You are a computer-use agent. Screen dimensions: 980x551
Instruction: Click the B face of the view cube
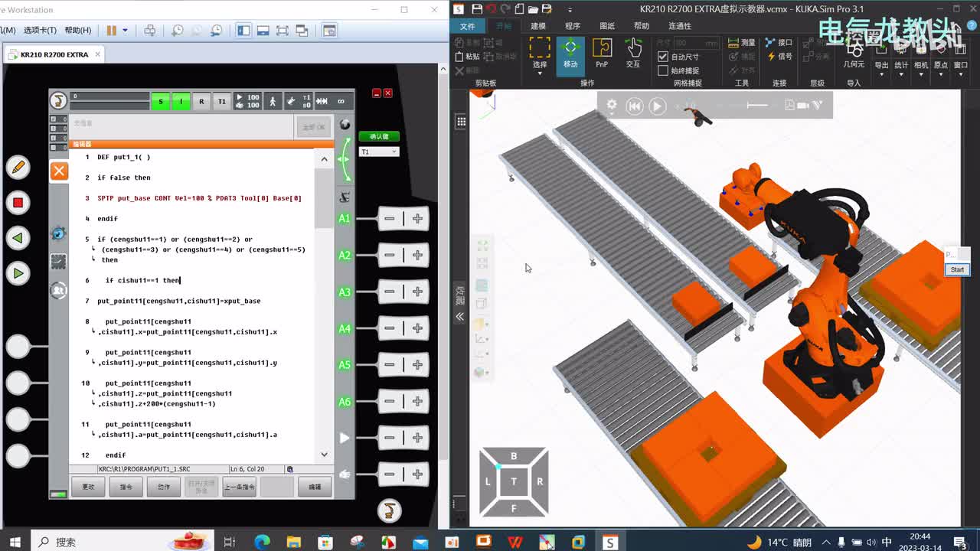pyautogui.click(x=514, y=456)
